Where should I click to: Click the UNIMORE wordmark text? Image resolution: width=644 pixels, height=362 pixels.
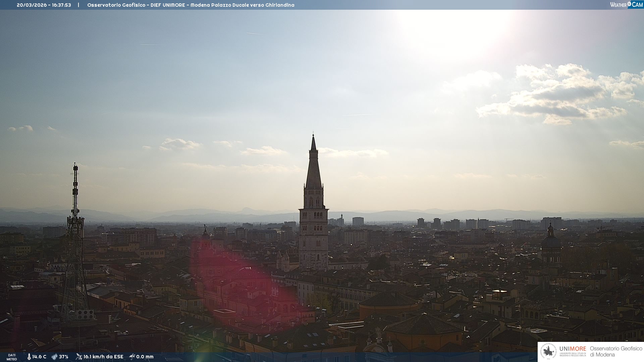pos(573,349)
